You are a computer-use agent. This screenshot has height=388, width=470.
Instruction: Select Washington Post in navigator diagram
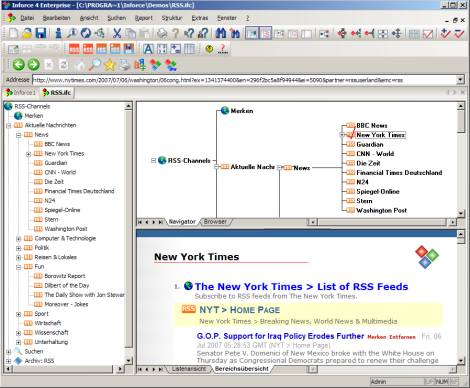click(x=381, y=210)
